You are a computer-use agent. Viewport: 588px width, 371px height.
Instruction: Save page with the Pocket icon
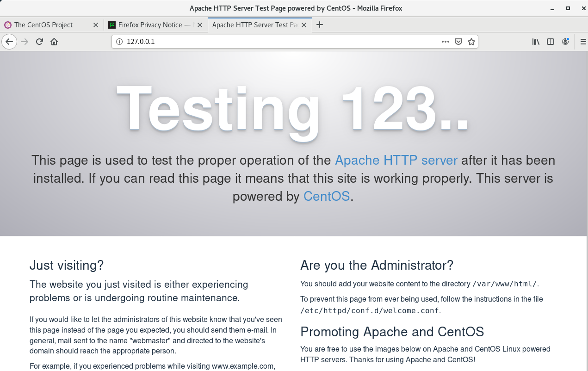(x=458, y=42)
